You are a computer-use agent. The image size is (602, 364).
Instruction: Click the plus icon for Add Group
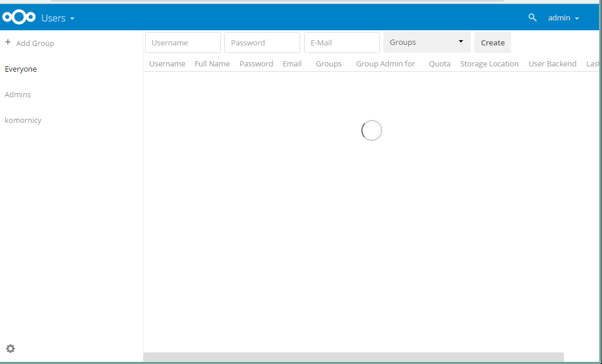click(8, 42)
